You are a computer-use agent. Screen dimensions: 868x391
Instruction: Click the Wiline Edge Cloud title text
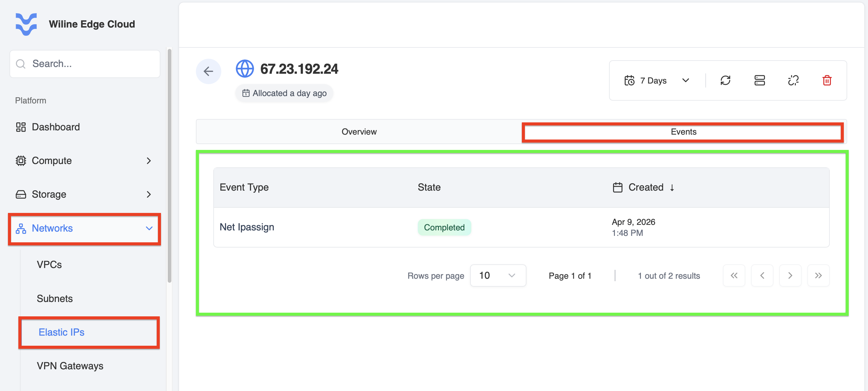coord(92,24)
